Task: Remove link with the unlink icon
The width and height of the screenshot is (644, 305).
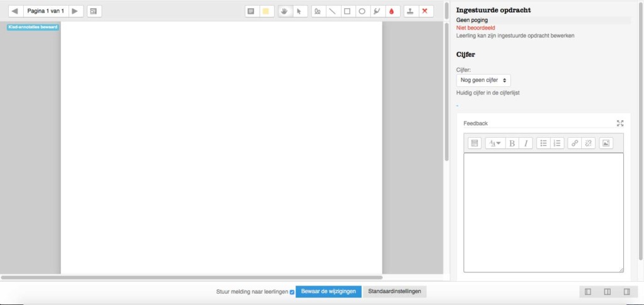Action: click(x=588, y=143)
